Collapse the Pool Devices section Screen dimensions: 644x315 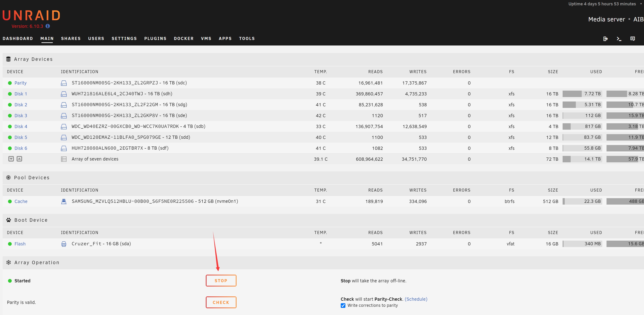click(32, 177)
